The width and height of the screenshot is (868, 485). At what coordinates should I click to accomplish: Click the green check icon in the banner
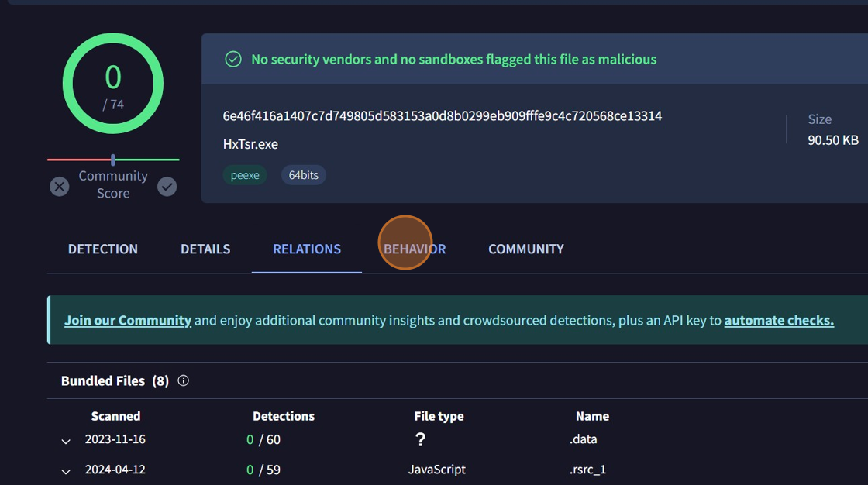pos(232,60)
